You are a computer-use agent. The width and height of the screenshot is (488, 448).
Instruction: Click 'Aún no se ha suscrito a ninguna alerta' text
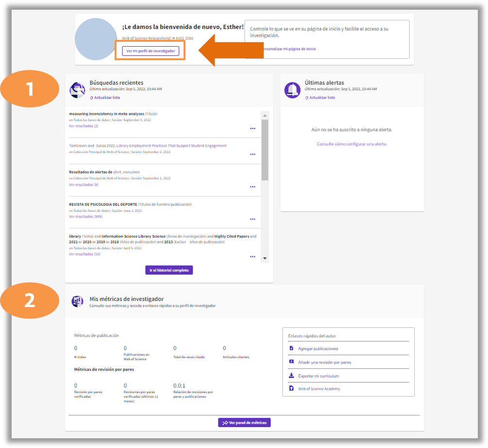352,130
